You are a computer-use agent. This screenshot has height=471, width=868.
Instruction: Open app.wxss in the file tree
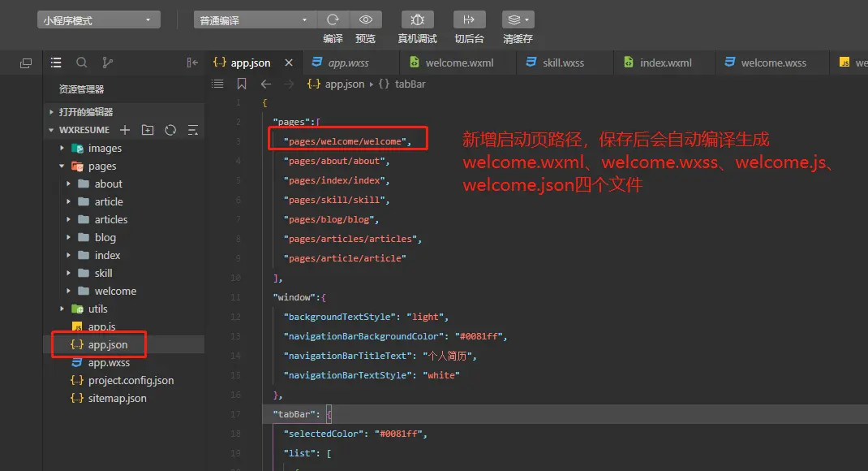tap(124, 362)
